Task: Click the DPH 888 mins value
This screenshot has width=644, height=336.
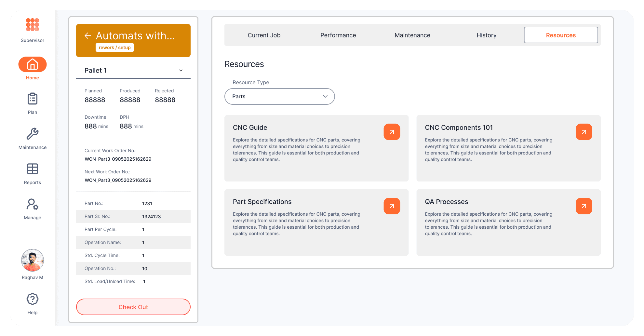Action: 132,126
